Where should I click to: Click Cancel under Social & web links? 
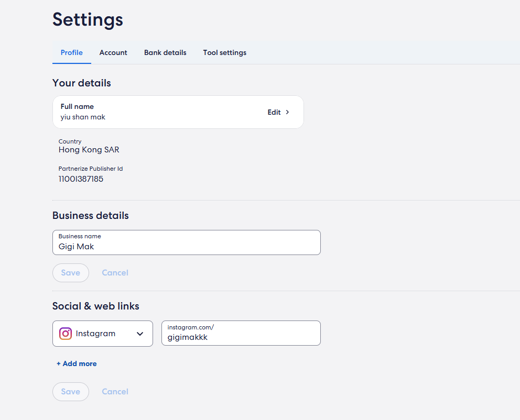pos(115,392)
